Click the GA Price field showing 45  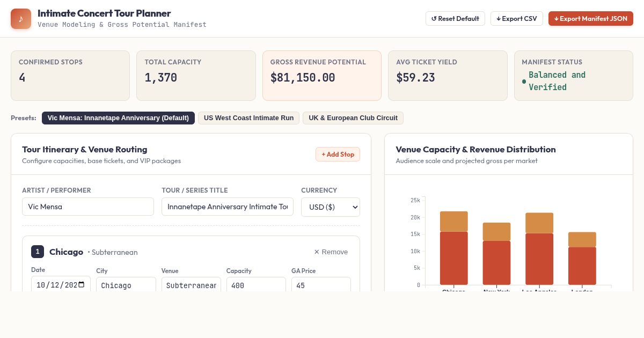tap(321, 285)
